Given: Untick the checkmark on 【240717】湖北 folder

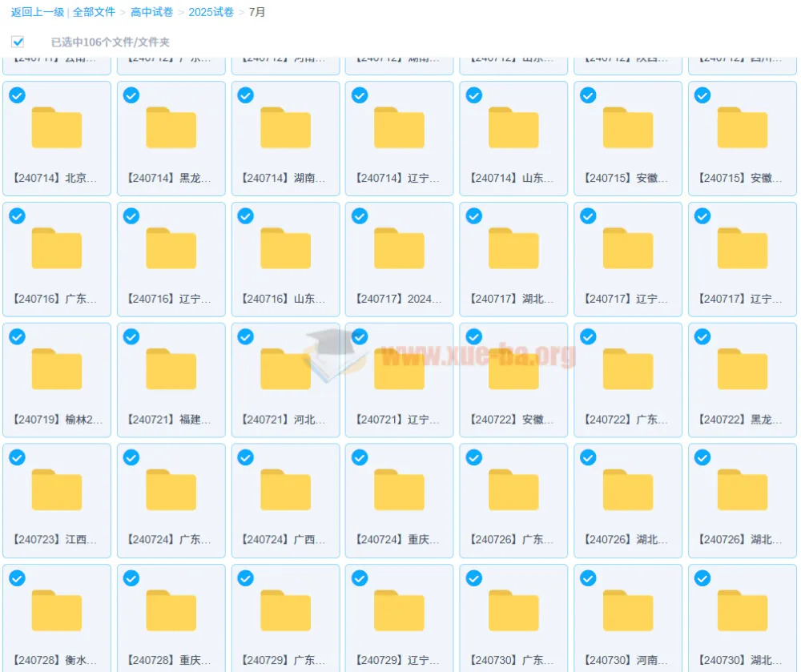Looking at the screenshot, I should tap(474, 216).
